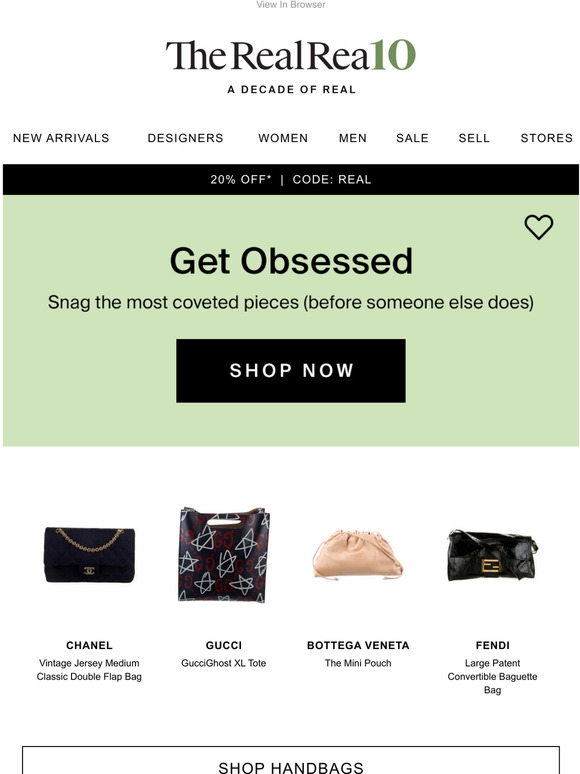This screenshot has width=580, height=774.
Task: Click the 20% OFF code banner
Action: click(291, 180)
